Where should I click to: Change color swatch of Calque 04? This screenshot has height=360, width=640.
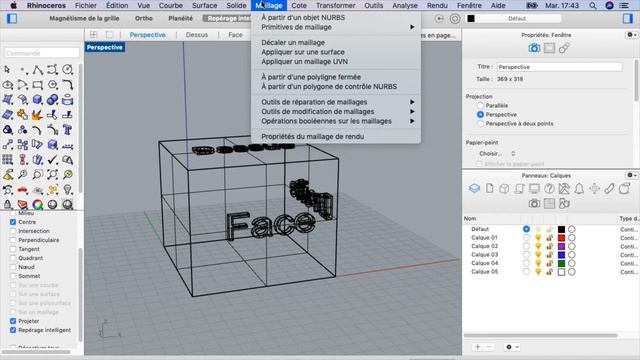pyautogui.click(x=562, y=263)
